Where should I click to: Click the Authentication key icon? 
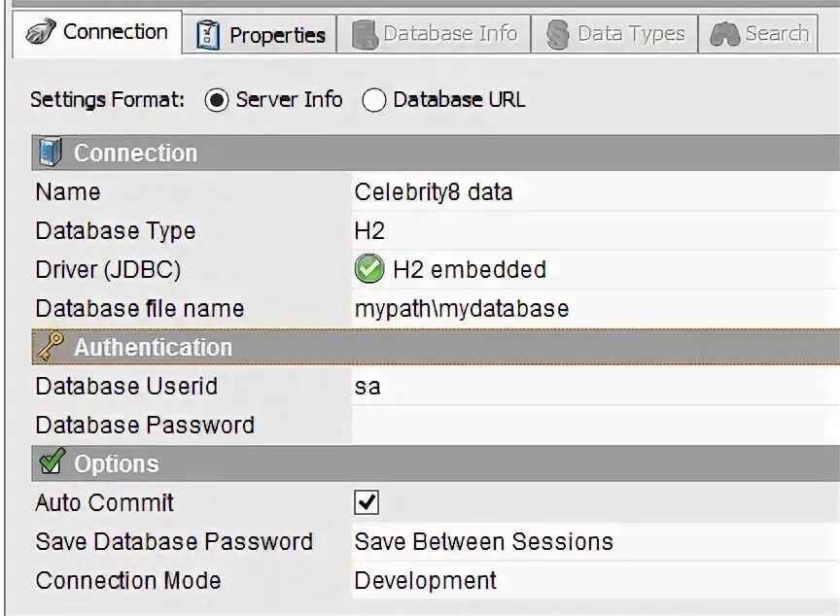coord(50,346)
